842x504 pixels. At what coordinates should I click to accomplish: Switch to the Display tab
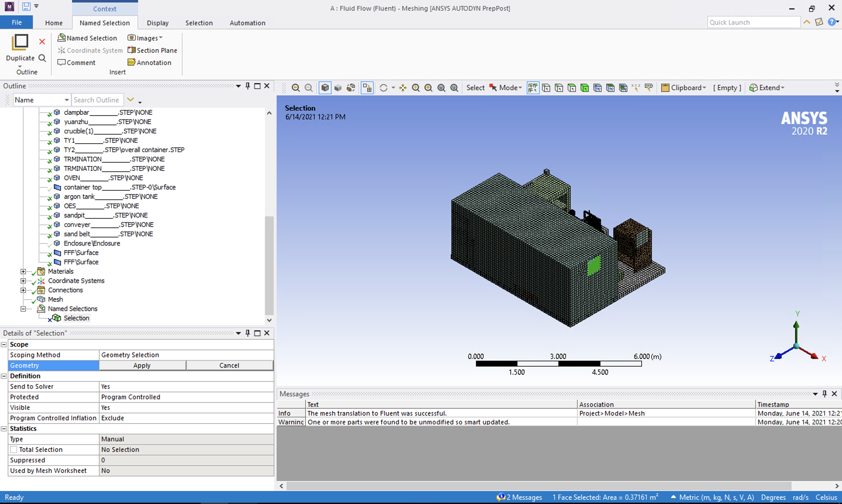[x=158, y=23]
